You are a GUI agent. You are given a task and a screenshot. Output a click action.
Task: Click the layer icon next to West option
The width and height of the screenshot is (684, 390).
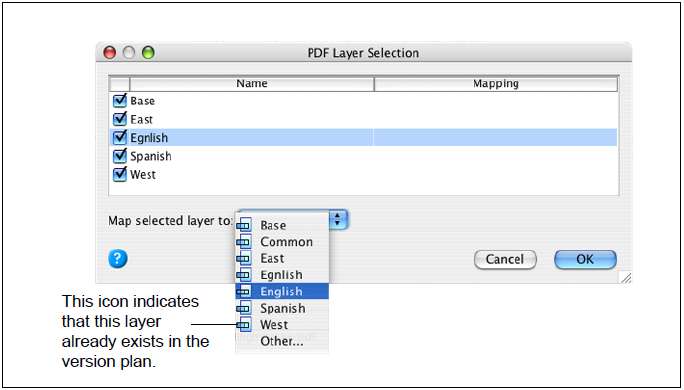[244, 325]
